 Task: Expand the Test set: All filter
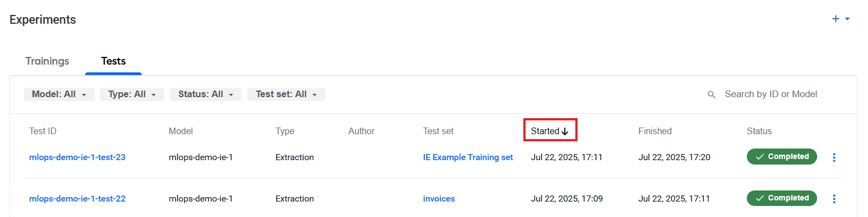pos(286,94)
